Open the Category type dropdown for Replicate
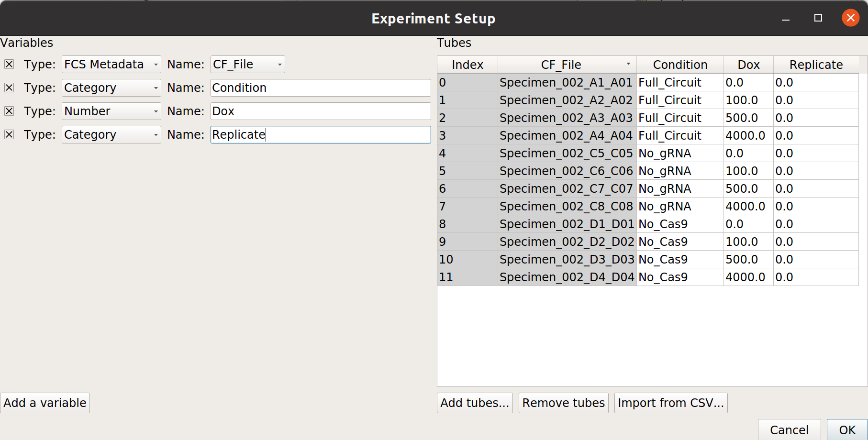868x440 pixels. (x=111, y=134)
